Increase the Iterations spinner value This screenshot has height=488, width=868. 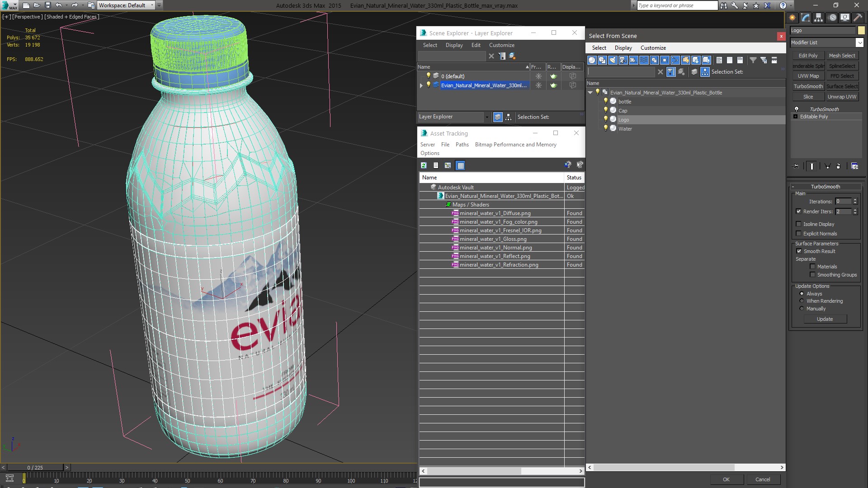click(x=855, y=200)
